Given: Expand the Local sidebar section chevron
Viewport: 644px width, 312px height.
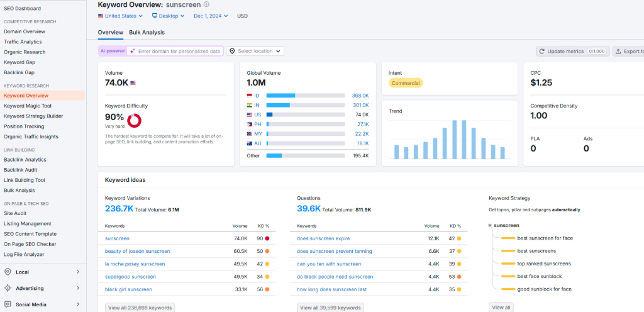Looking at the screenshot, I should click(x=78, y=272).
